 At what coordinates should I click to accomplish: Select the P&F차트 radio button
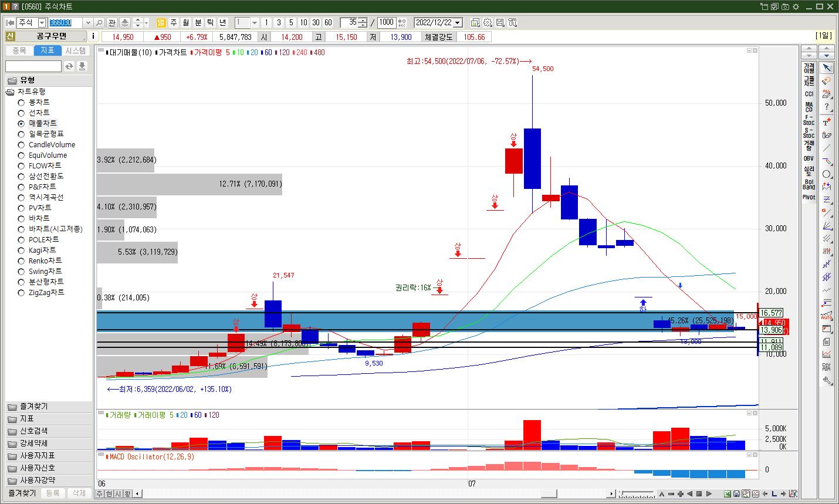(21, 187)
